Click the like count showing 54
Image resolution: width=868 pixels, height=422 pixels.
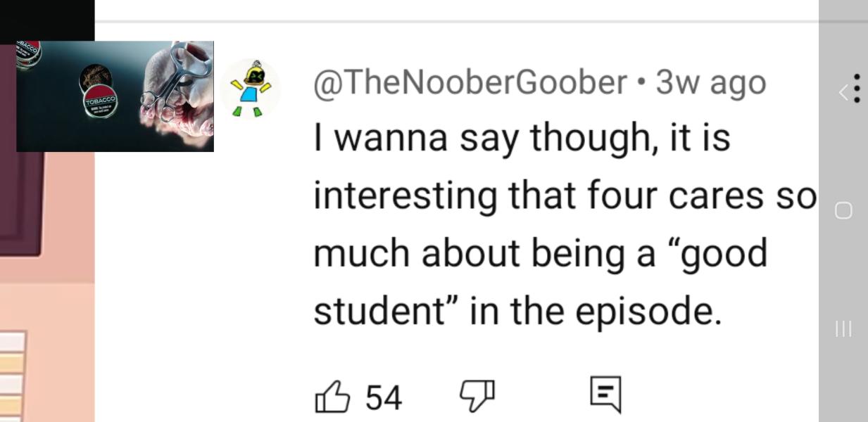click(384, 396)
